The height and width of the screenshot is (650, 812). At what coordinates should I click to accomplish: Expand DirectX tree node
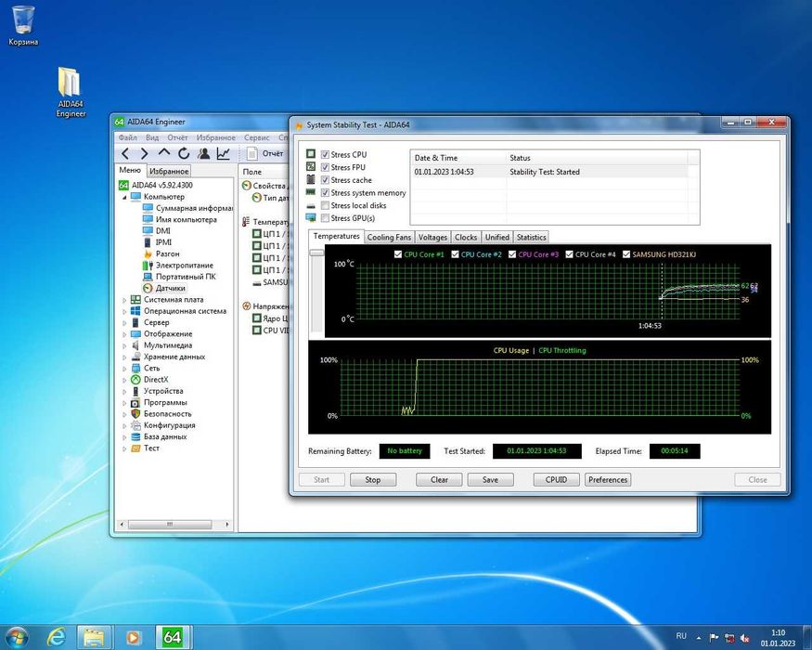(x=124, y=380)
